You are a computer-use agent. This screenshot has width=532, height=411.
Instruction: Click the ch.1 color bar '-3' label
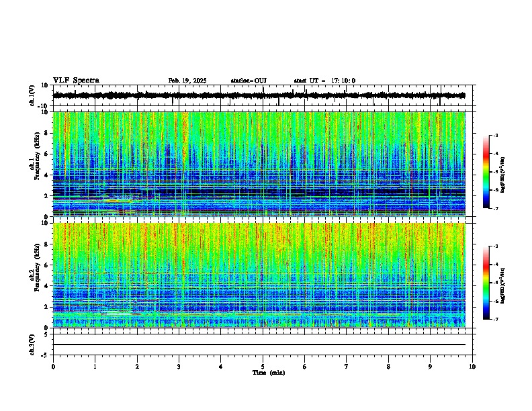pyautogui.click(x=496, y=135)
